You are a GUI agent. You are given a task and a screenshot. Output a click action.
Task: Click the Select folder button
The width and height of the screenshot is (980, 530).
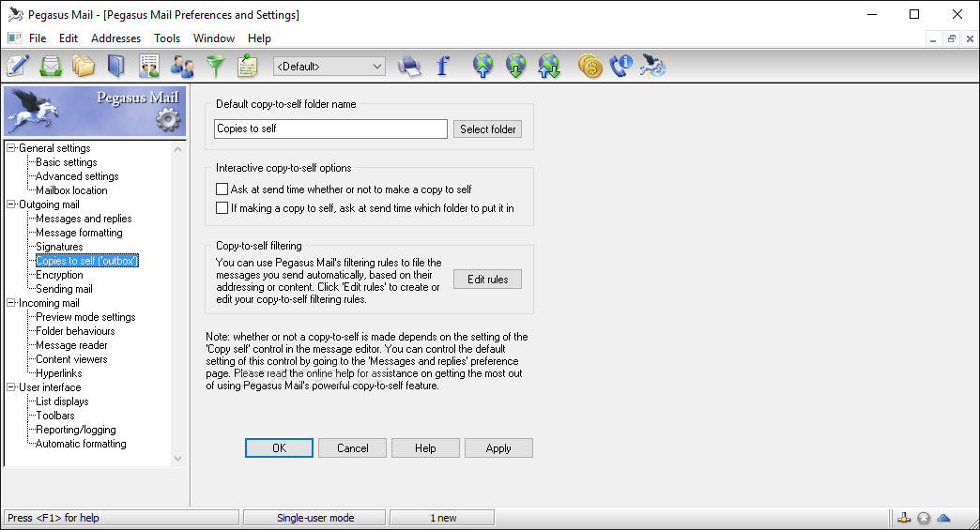pos(487,129)
